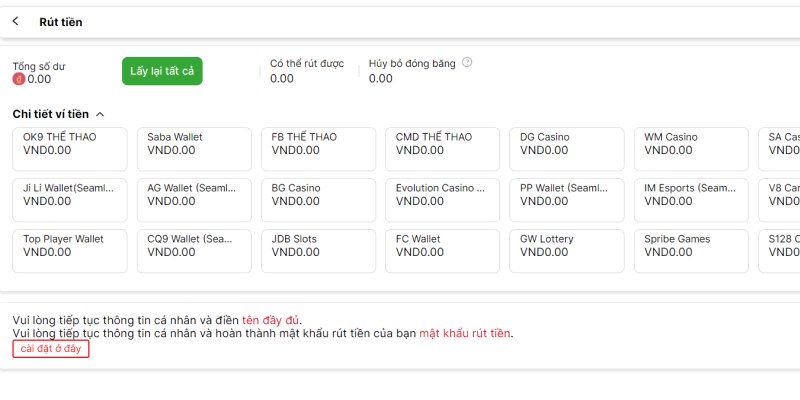Select the OK9 THỂ THAO wallet card

point(69,148)
